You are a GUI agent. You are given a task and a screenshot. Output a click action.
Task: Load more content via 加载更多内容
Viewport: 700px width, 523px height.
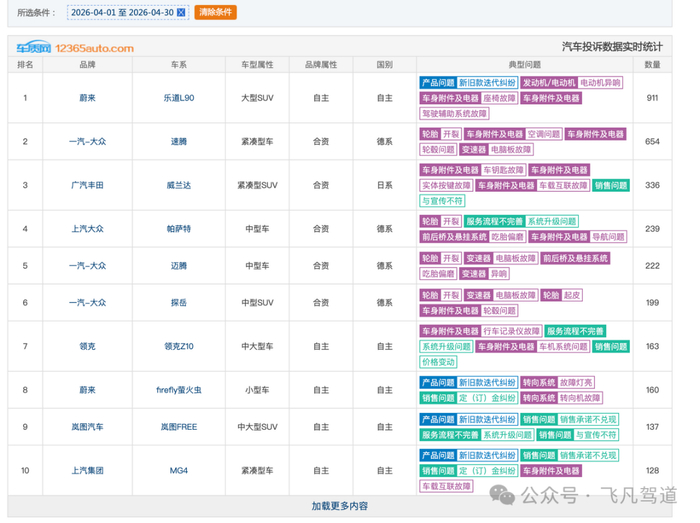click(x=340, y=506)
